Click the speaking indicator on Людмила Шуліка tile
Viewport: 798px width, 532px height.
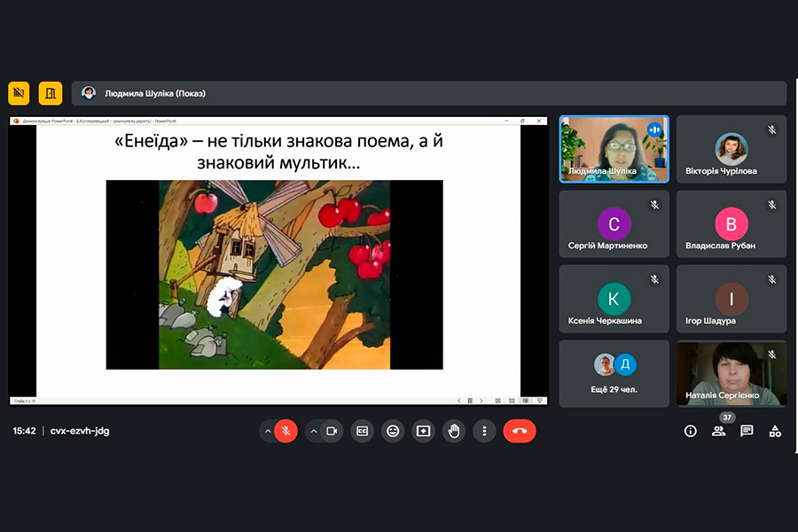point(654,129)
